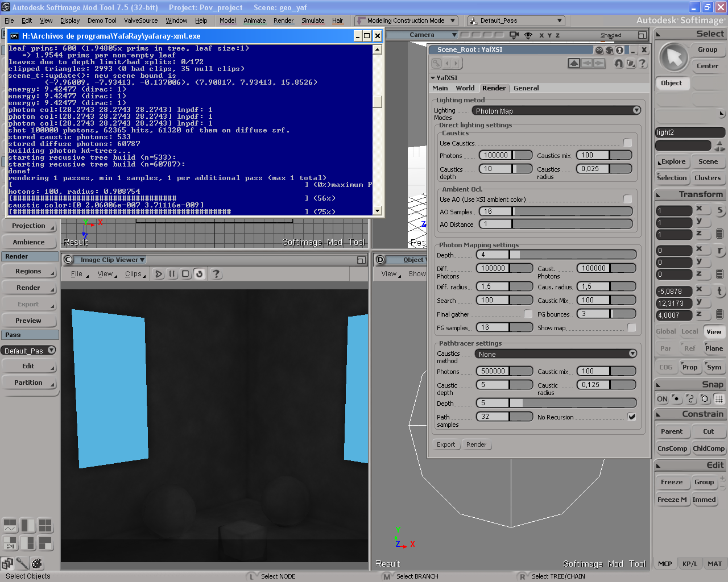The width and height of the screenshot is (728, 582).
Task: Enable snap to grid icon
Action: [719, 398]
